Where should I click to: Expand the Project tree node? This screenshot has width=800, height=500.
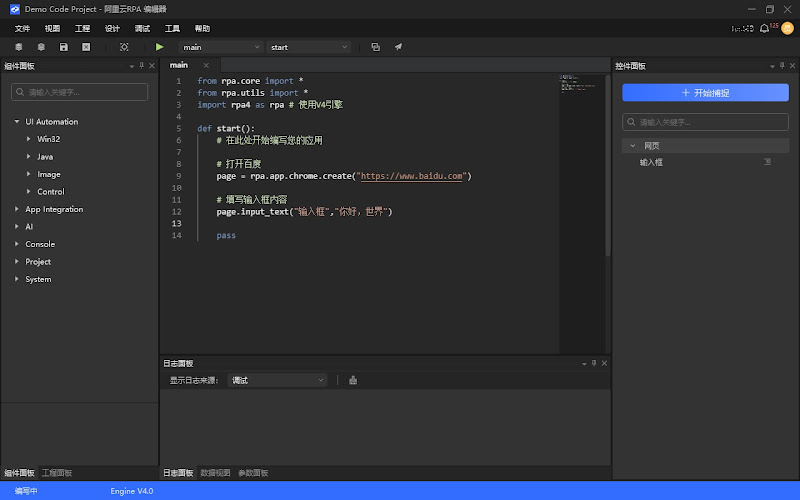[17, 261]
